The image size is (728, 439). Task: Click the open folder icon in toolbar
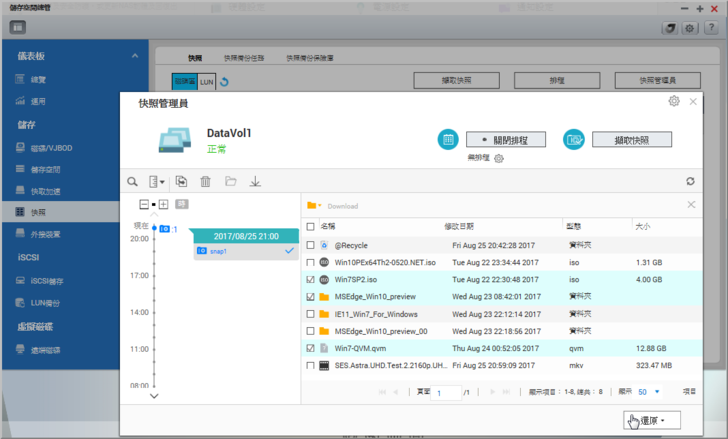point(230,181)
